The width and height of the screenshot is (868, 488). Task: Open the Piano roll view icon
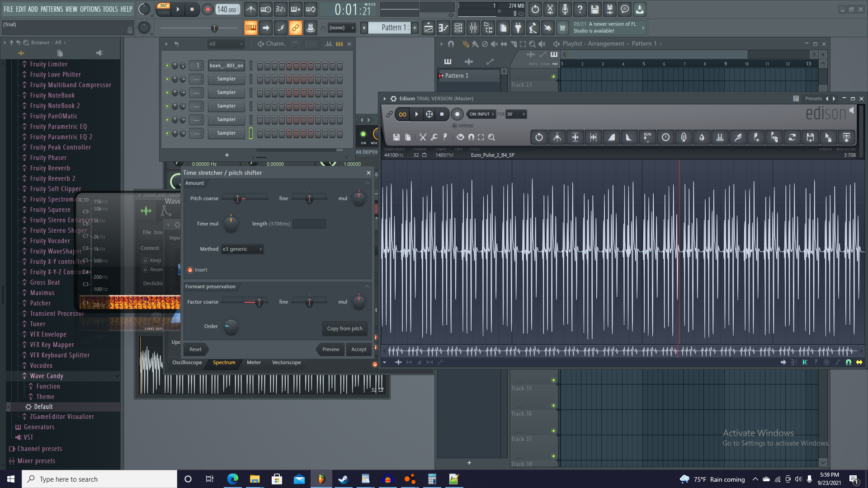[443, 28]
